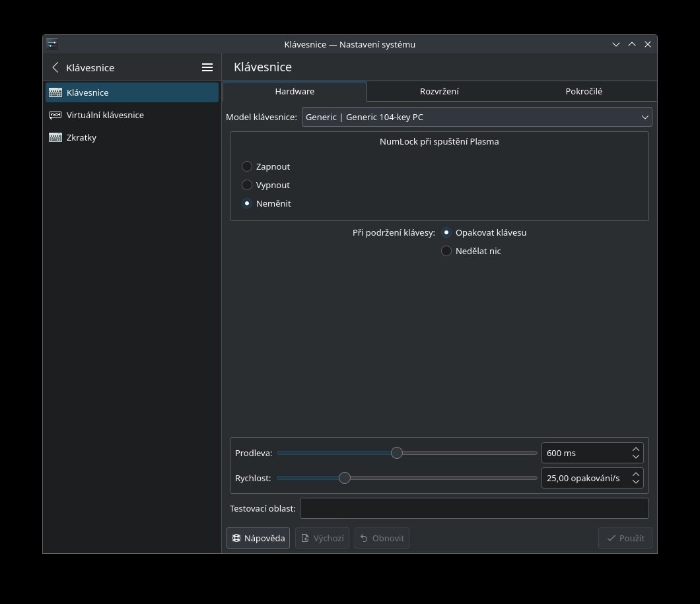Click the Virtuální klávesnice sidebar icon

pos(55,115)
